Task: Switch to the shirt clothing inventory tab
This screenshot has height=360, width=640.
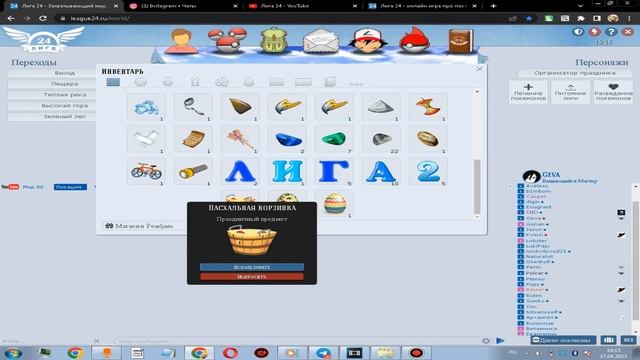Action: tap(195, 82)
